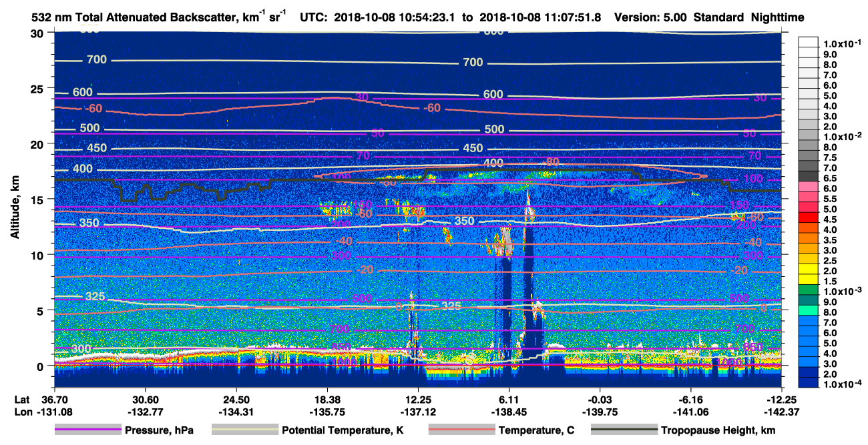Click the longitude value '-139.75'
The image size is (868, 445).
click(600, 412)
